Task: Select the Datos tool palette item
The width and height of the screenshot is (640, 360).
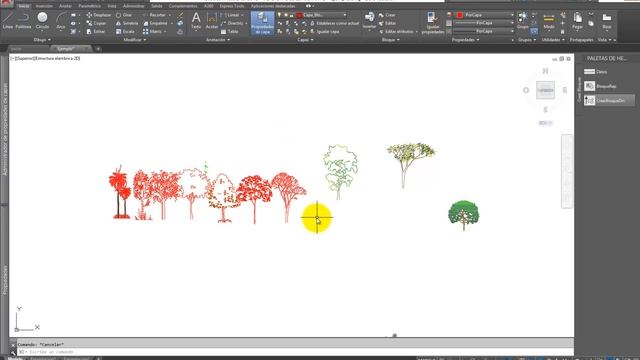Action: [596, 72]
